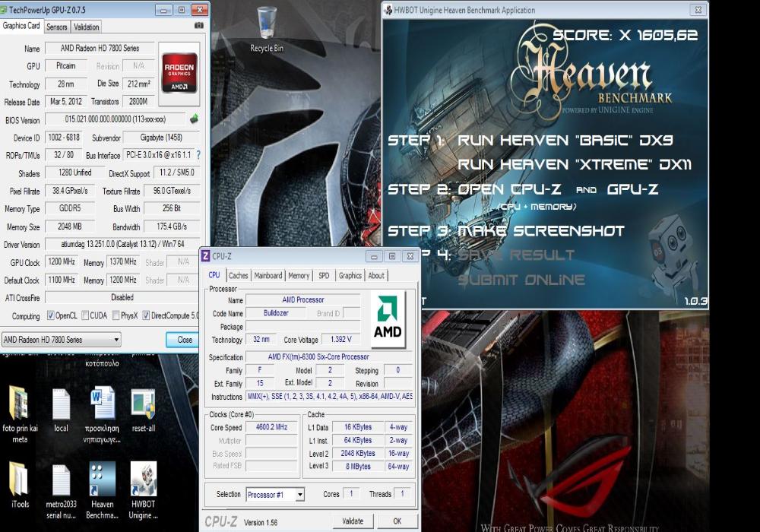Click Save Result in HWBOT Heaven
760x532 pixels.
point(516,255)
